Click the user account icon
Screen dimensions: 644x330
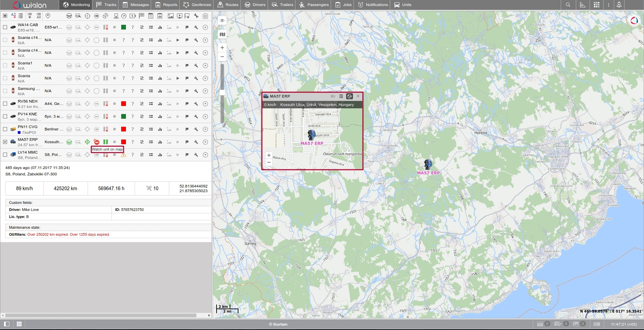pos(619,5)
